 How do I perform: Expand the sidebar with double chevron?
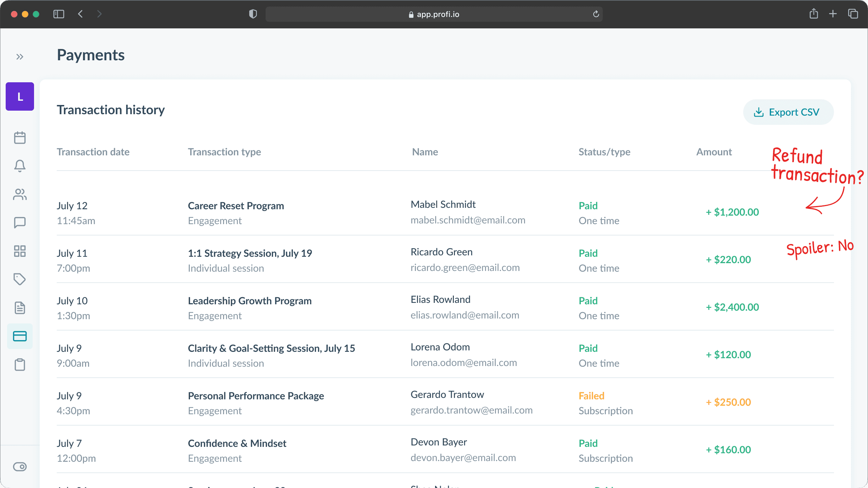pyautogui.click(x=20, y=57)
